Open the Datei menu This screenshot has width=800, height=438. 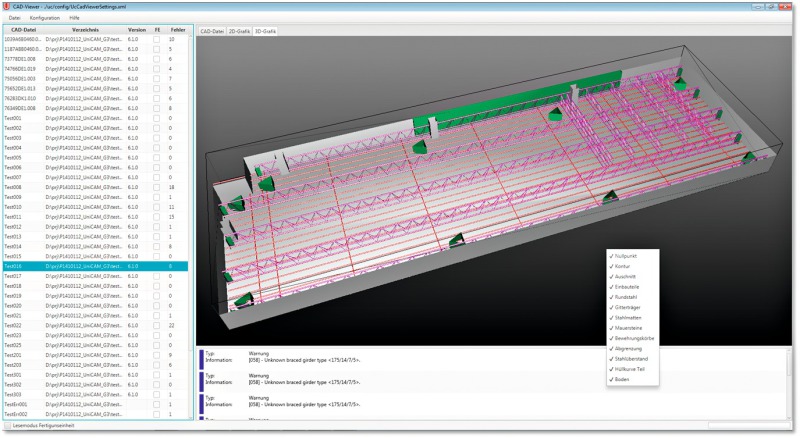point(14,18)
